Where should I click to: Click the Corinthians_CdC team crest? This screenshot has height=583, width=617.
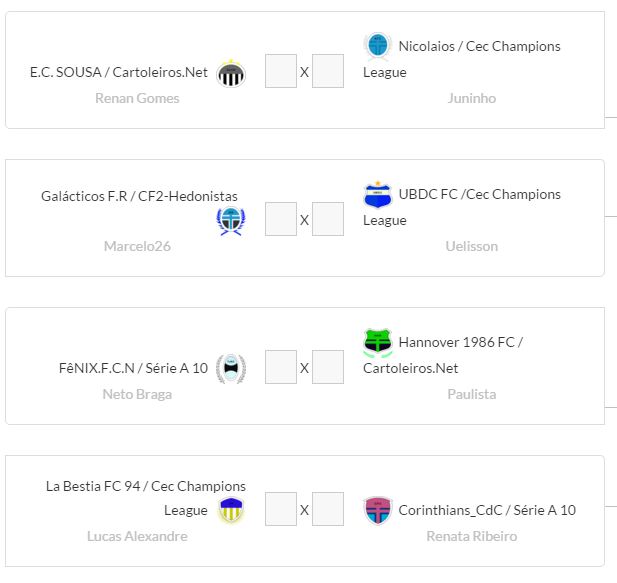point(378,510)
